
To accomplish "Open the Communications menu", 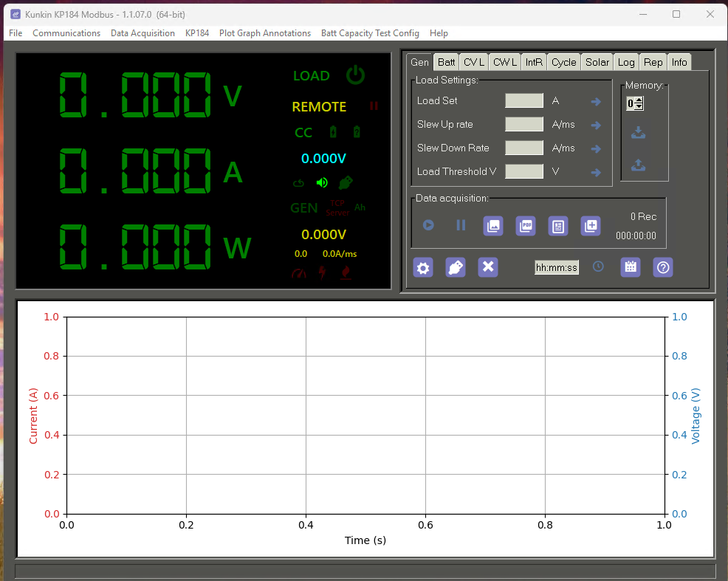I will coord(66,33).
